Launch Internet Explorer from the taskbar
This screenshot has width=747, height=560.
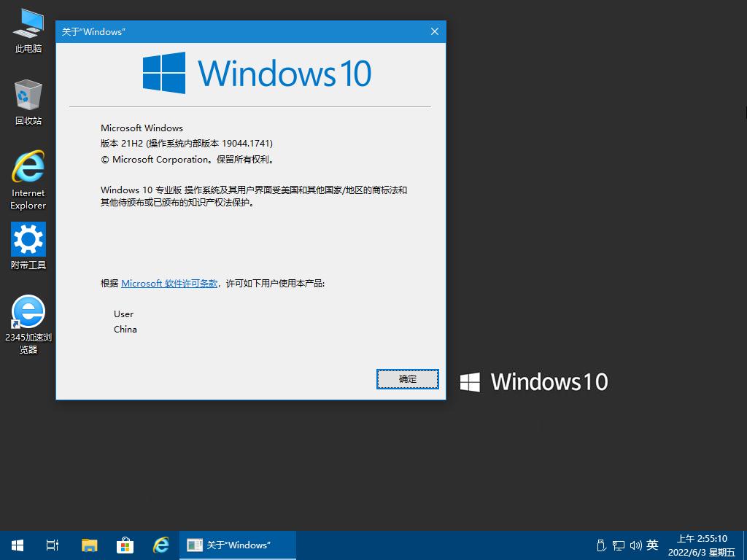(161, 545)
